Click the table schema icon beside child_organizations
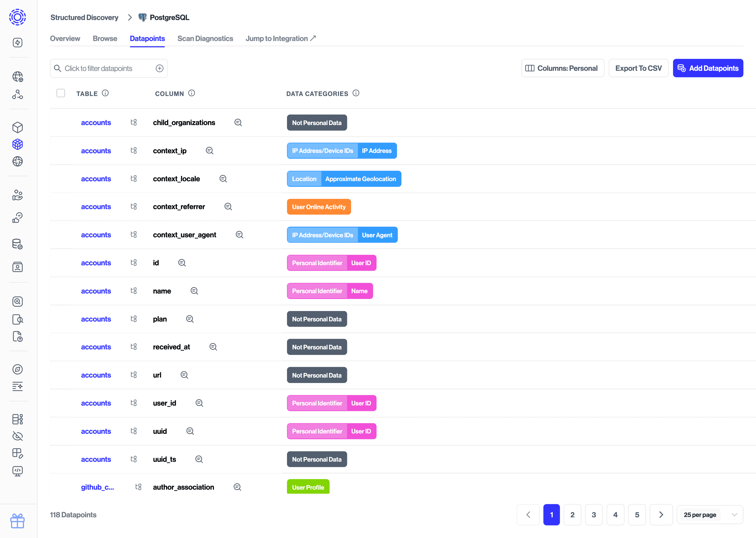Image resolution: width=756 pixels, height=538 pixels. 134,122
